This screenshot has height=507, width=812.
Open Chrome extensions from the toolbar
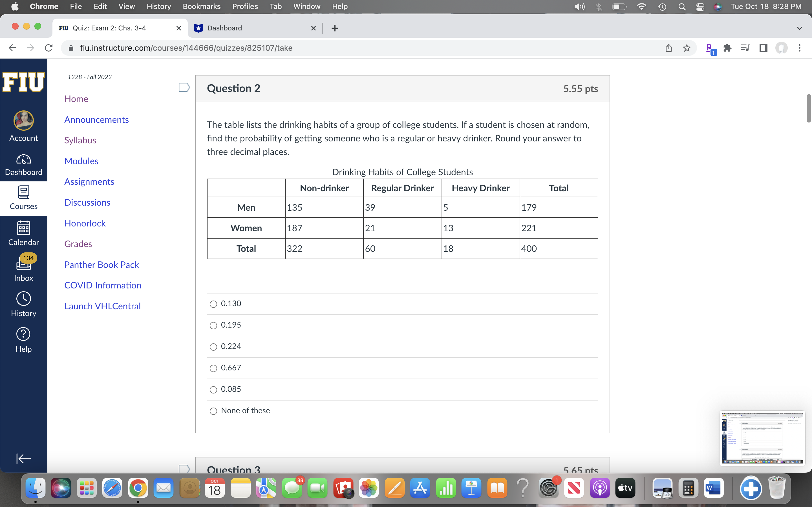[x=727, y=48]
